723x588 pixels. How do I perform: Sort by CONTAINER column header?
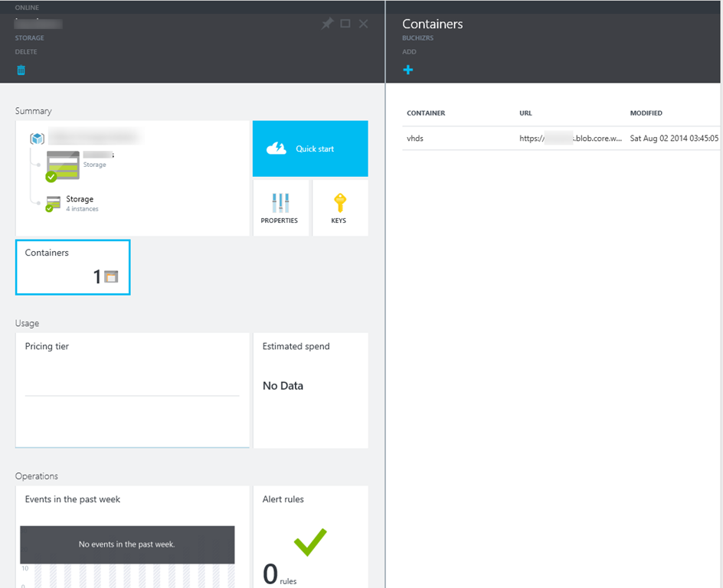tap(426, 113)
